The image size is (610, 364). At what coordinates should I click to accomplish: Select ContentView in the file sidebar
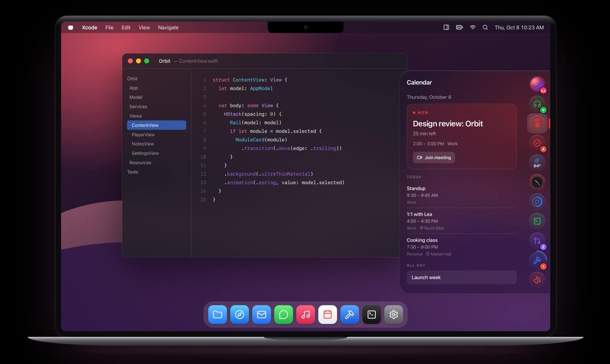(157, 125)
